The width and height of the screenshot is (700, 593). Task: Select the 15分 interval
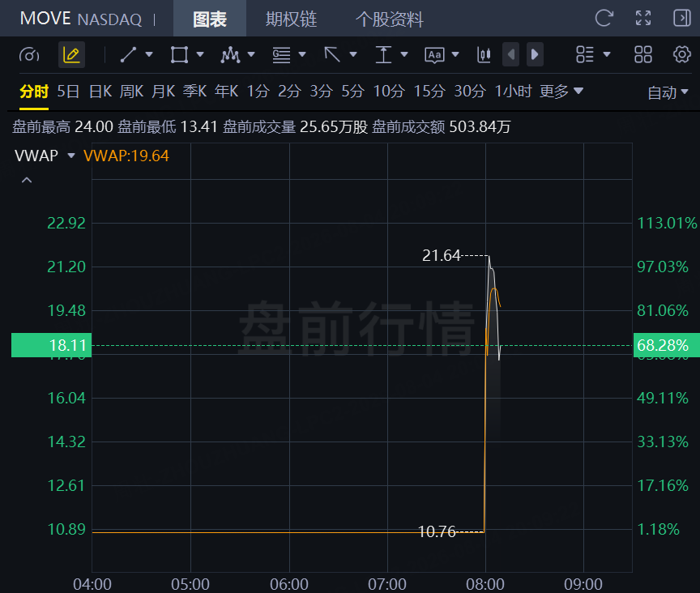(429, 92)
